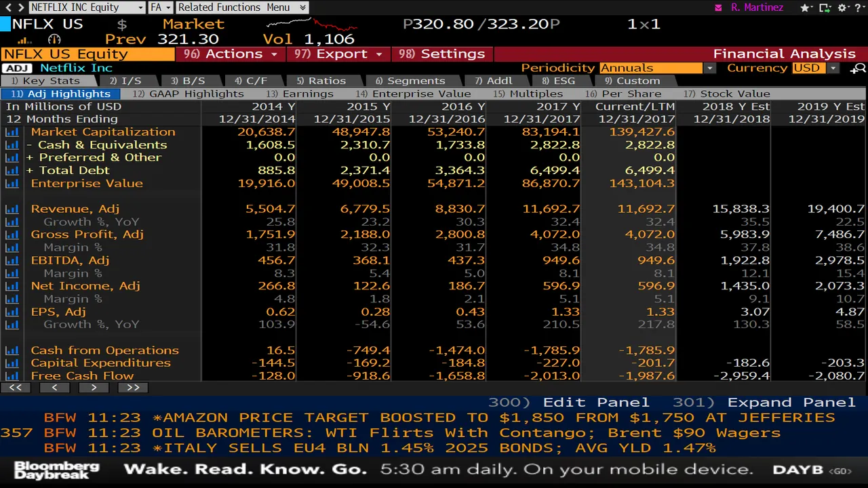Viewport: 868px width, 488px height.
Task: Click the pink message icon near R. Martinez
Action: pyautogui.click(x=719, y=7)
